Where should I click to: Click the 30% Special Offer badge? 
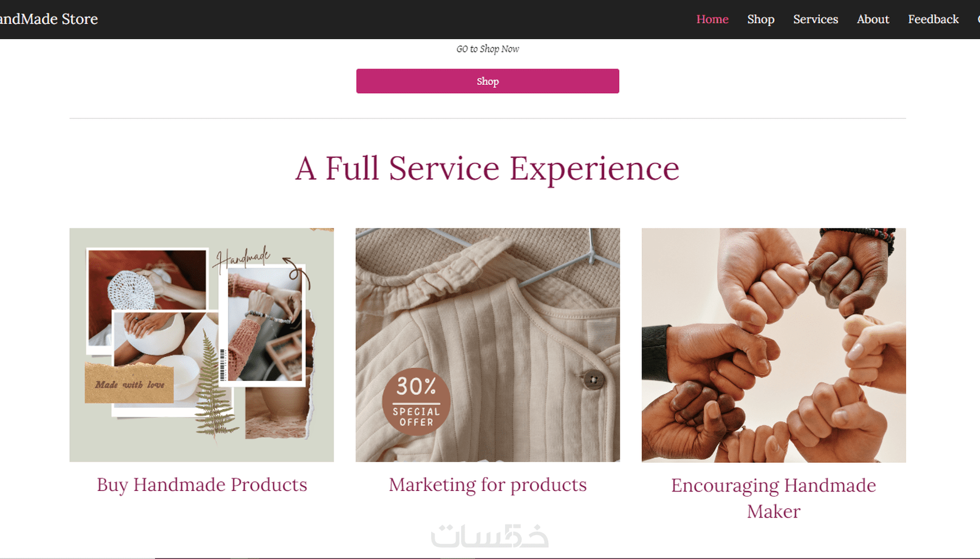pos(416,401)
